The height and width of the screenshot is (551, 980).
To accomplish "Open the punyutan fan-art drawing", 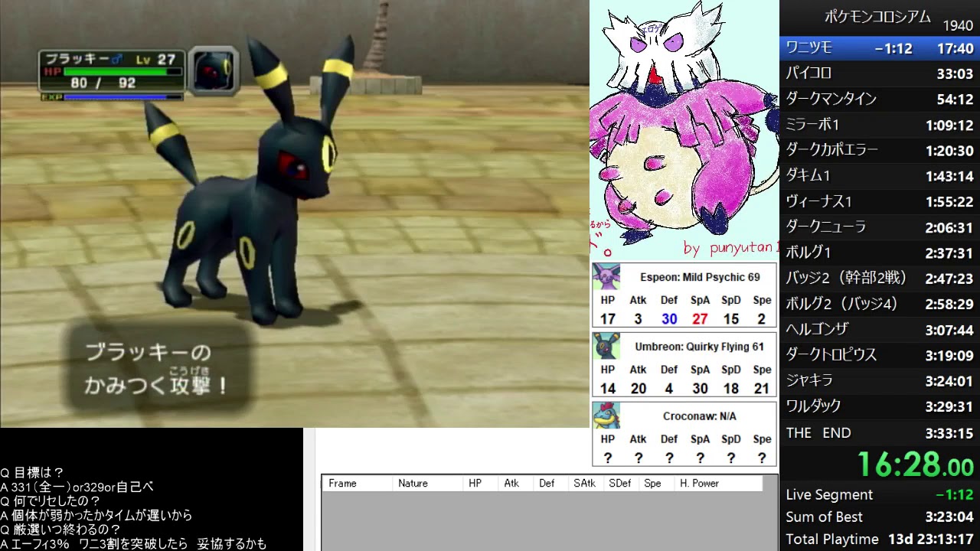I will tap(684, 130).
